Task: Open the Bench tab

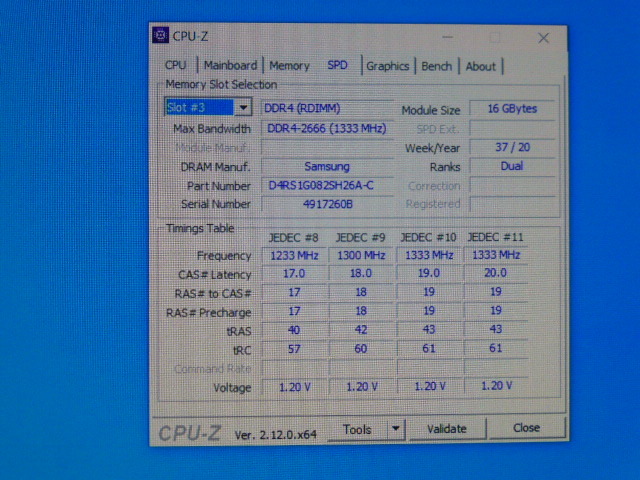Action: click(x=436, y=66)
